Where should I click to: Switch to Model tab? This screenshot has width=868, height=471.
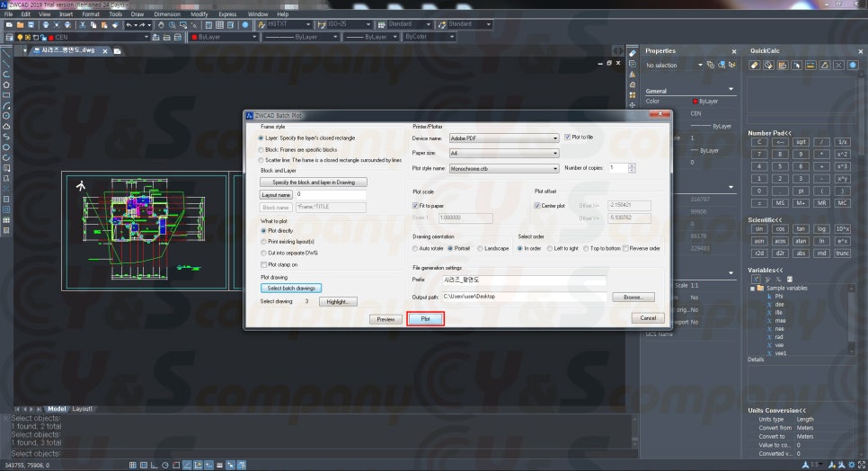[x=57, y=409]
